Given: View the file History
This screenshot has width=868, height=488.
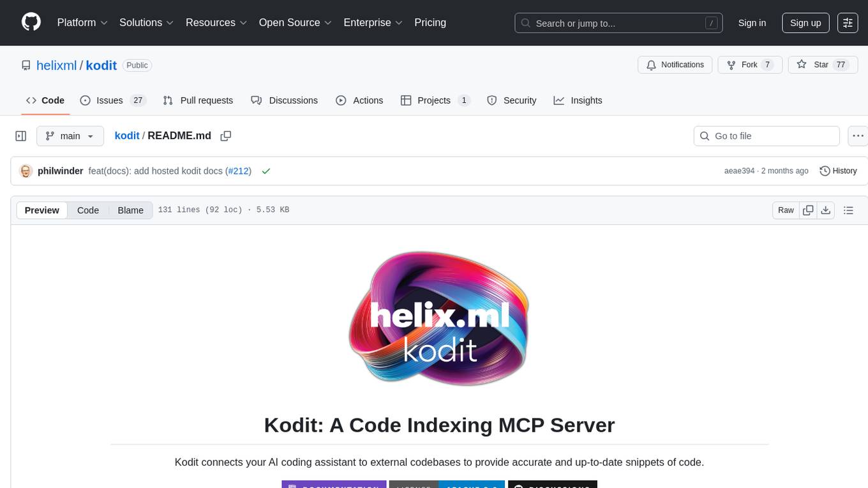Looking at the screenshot, I should 838,171.
